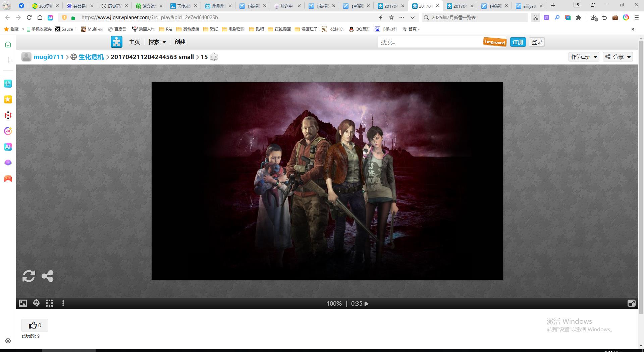Open the browser hamburger main menu
The image size is (644, 352).
[x=636, y=17]
